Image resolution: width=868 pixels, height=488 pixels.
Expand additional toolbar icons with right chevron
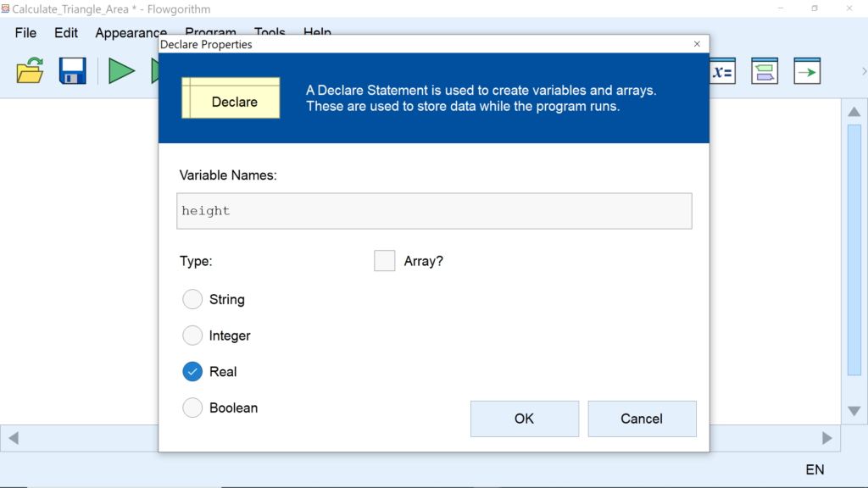pyautogui.click(x=863, y=71)
